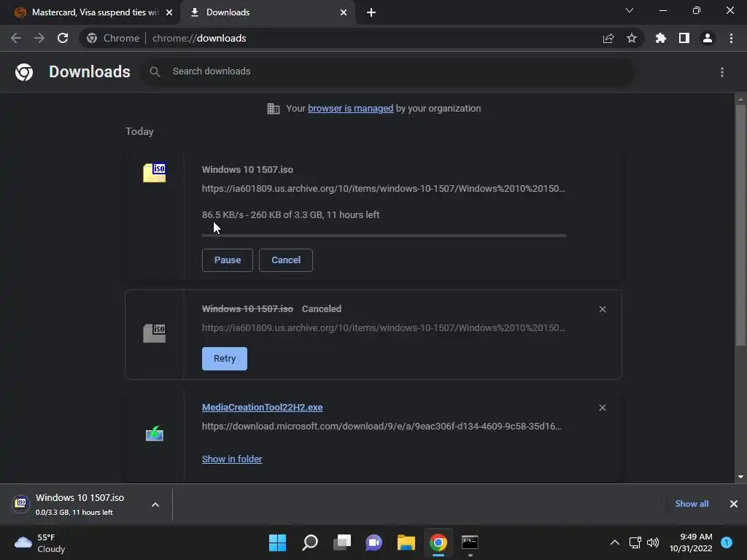Open Downloads page more actions menu
The image size is (747, 560).
click(x=722, y=72)
